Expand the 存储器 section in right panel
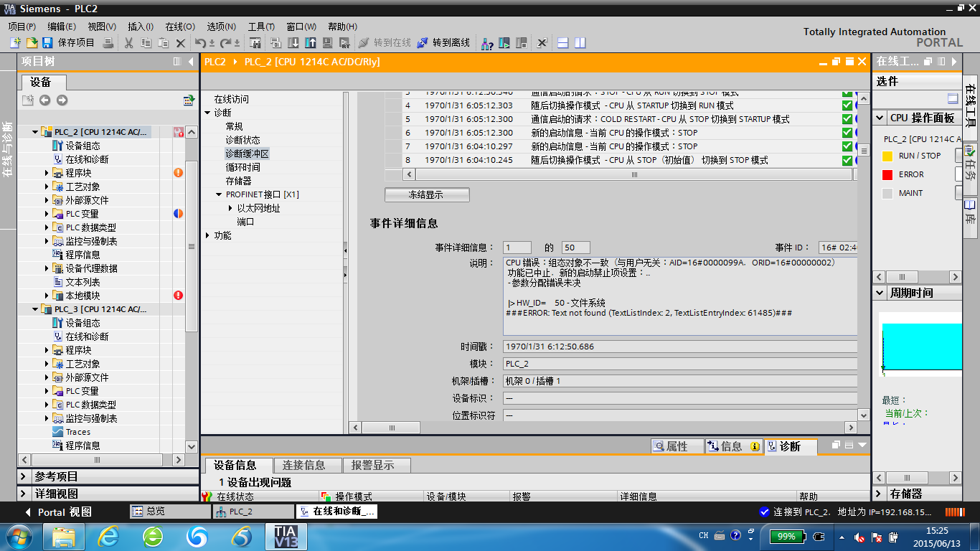 click(880, 494)
